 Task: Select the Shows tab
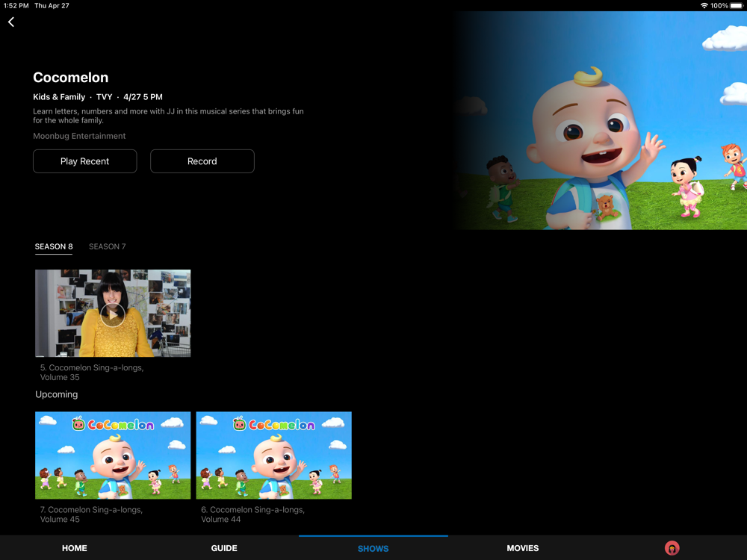373,549
